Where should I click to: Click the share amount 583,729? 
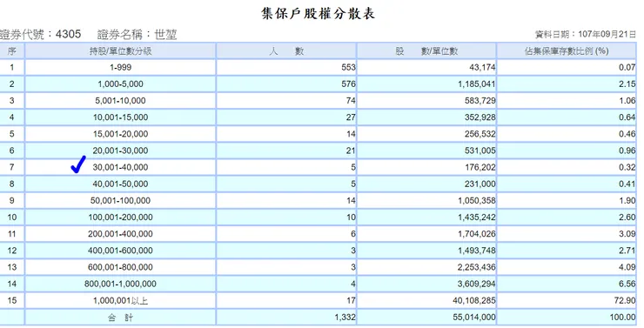[480, 101]
